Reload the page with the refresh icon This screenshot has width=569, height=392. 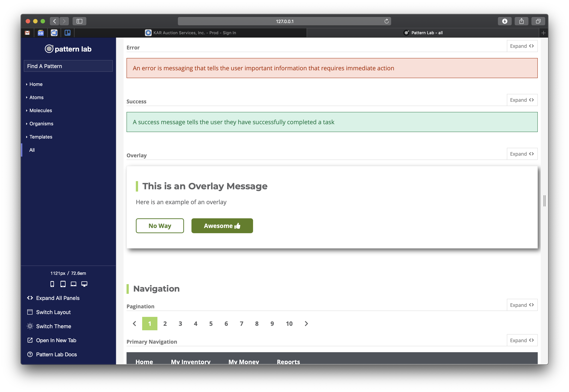pos(386,21)
